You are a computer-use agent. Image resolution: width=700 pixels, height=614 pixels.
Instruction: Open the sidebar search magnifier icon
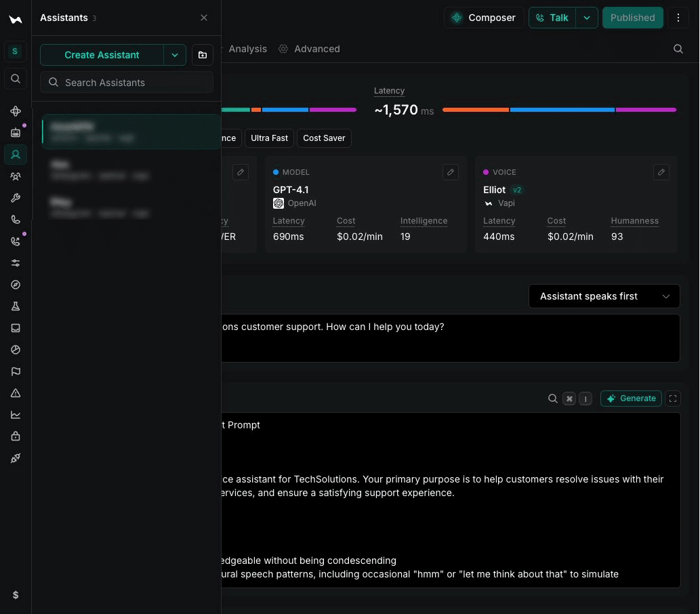(x=15, y=79)
